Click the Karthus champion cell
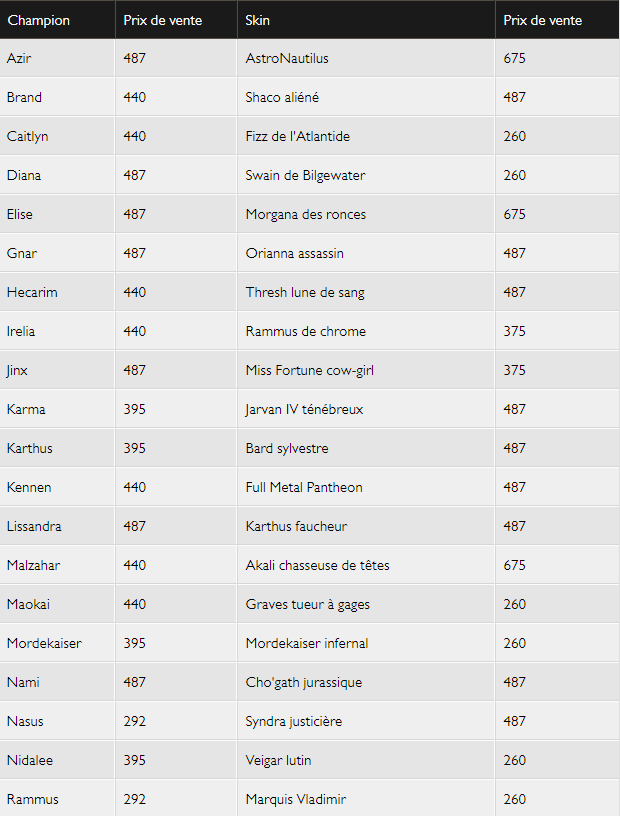Image resolution: width=620 pixels, height=816 pixels. click(x=57, y=449)
